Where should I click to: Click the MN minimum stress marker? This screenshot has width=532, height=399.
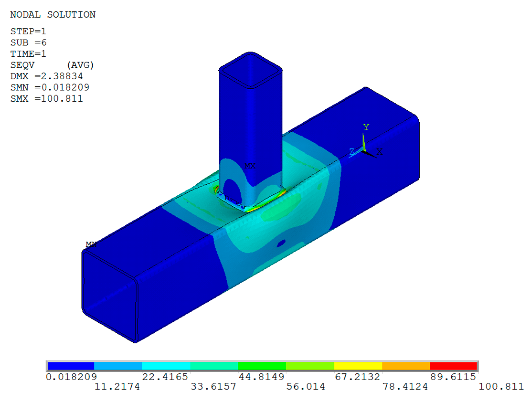pos(91,244)
